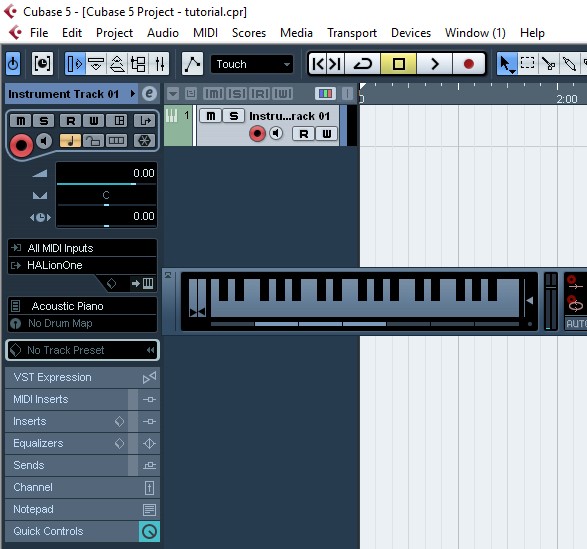Open HALionOne output routing dropdown

pos(82,265)
